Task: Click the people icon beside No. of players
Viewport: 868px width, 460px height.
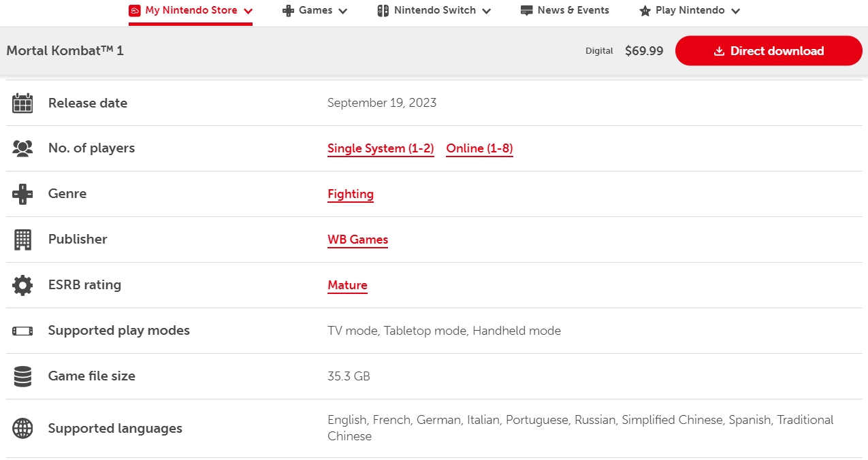Action: tap(22, 148)
